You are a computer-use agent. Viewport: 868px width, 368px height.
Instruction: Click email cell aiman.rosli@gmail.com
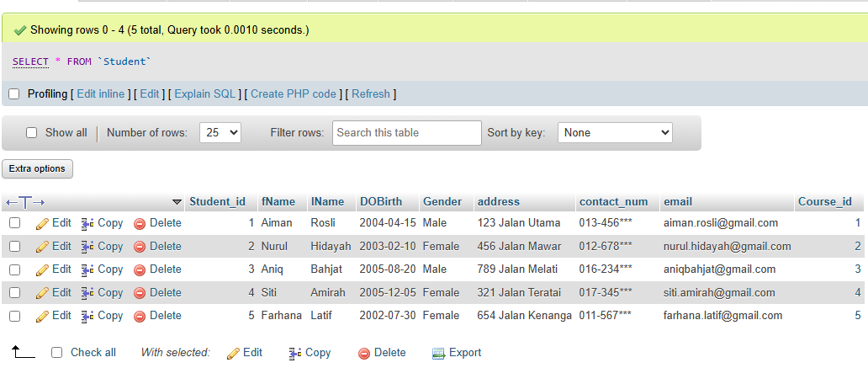[721, 223]
